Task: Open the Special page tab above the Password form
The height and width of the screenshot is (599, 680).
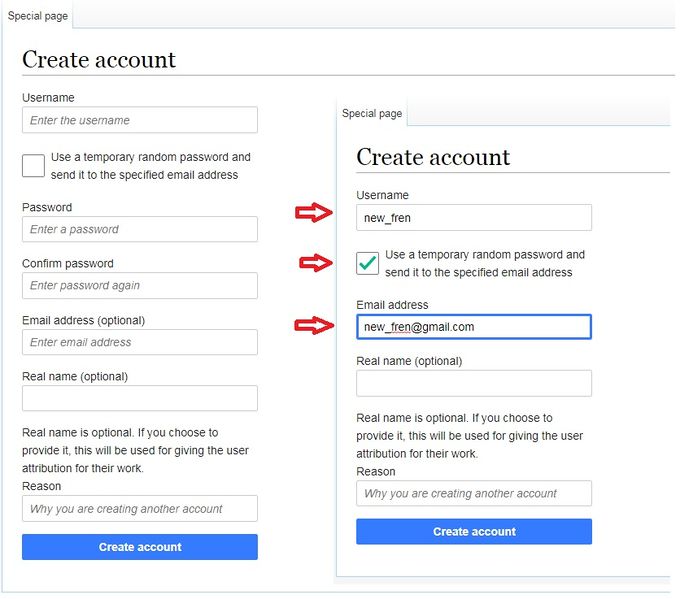Action: tap(36, 16)
